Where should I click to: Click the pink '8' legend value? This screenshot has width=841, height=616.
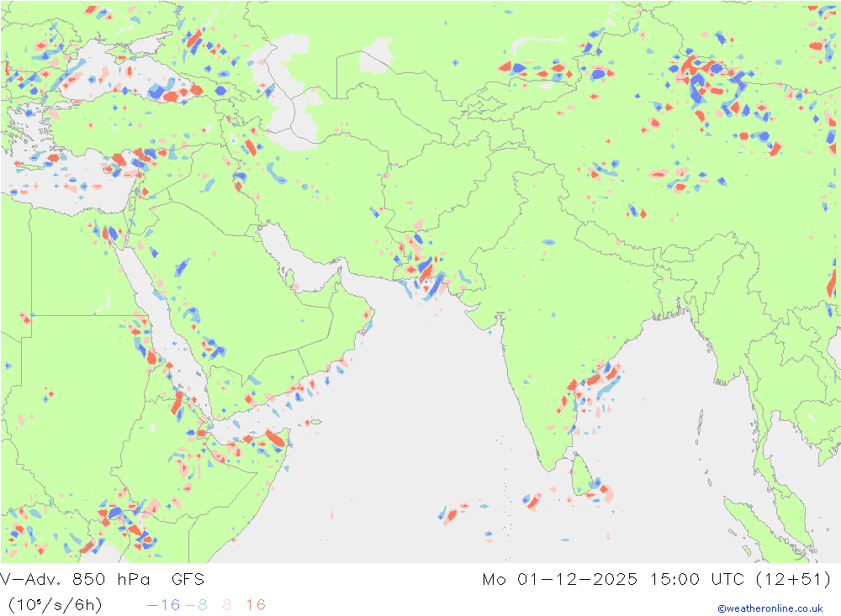tap(227, 605)
